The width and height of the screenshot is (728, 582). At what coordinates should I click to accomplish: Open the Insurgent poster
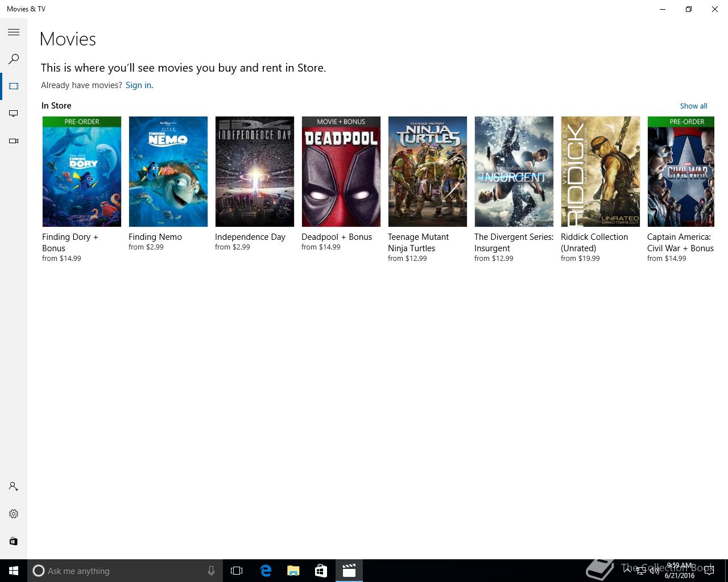click(x=514, y=172)
